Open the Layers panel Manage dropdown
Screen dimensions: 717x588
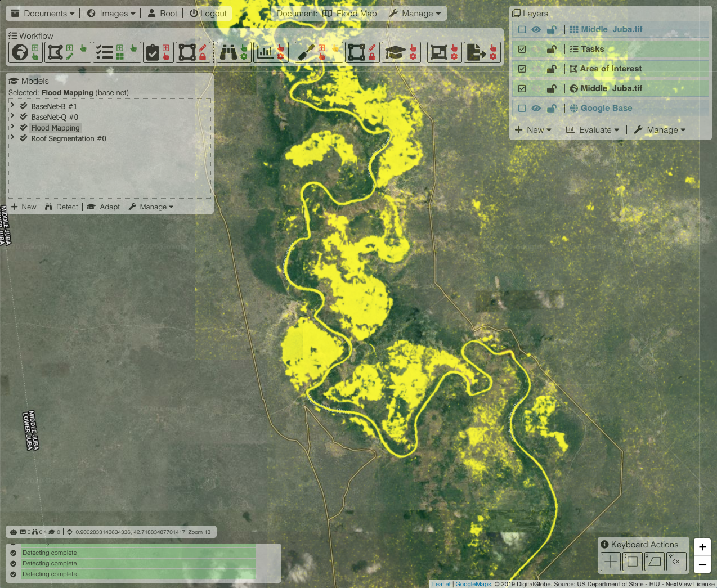[x=660, y=130]
